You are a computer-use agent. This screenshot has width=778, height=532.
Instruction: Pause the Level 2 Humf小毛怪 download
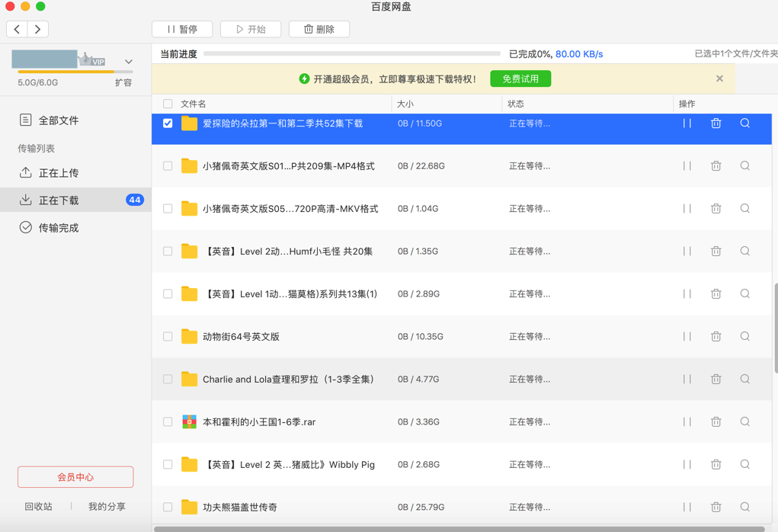pos(687,251)
